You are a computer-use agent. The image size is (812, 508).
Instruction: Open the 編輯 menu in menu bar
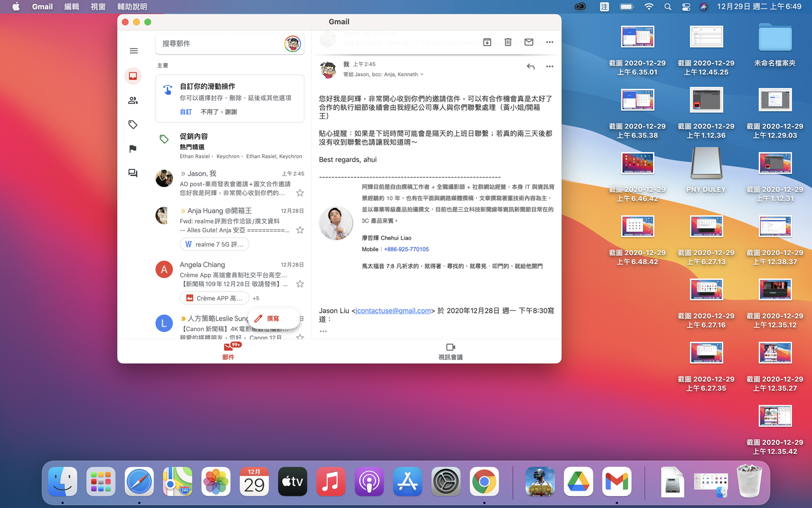click(x=72, y=7)
